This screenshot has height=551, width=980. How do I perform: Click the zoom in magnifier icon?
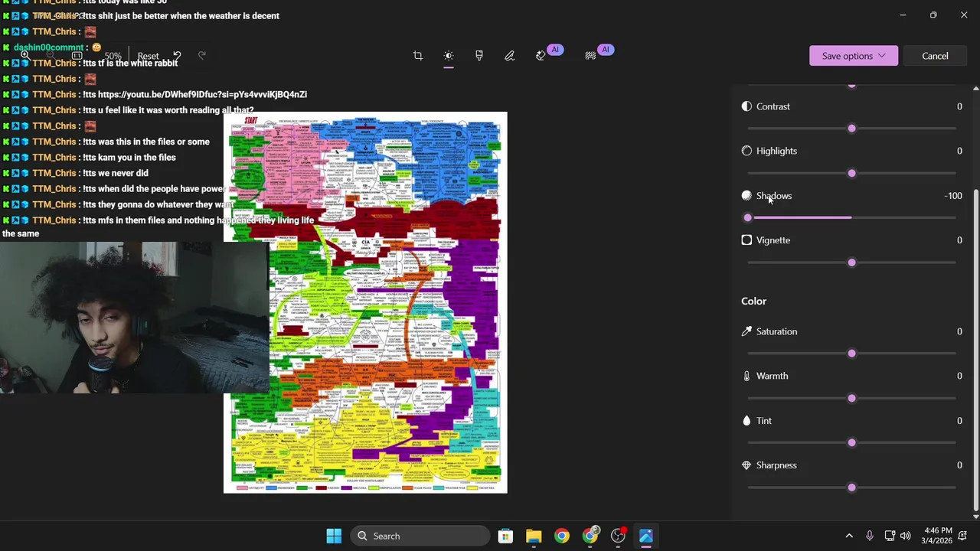point(26,55)
